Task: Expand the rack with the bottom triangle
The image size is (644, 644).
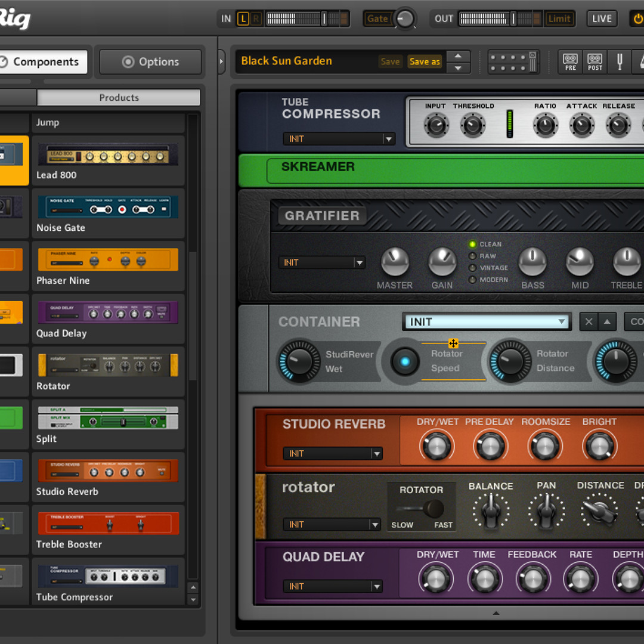Action: (496, 613)
